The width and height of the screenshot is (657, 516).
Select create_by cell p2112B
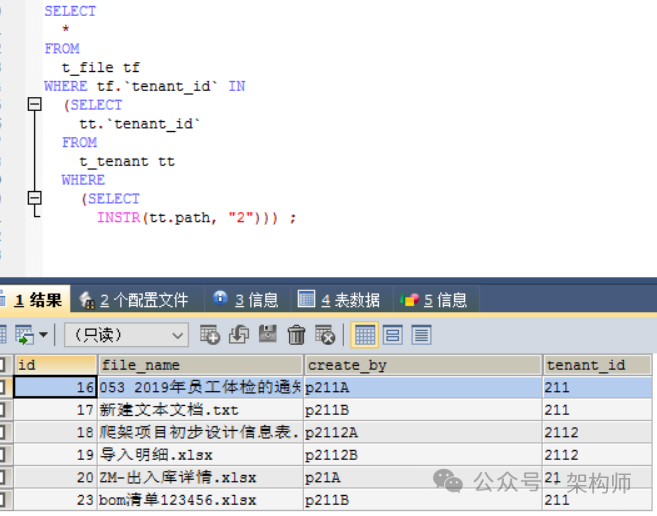click(423, 455)
